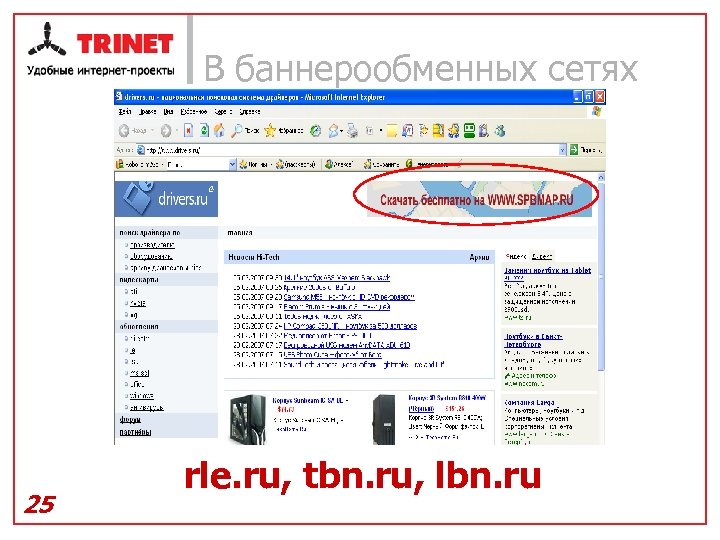Open the ad link 'Ноутбуки в Санкт-Петербурге'

[533, 340]
